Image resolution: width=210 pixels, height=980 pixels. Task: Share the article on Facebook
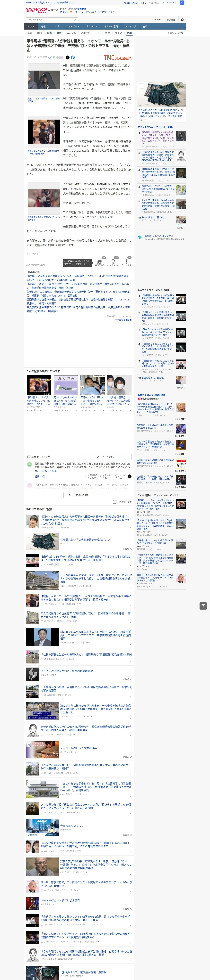(73, 57)
